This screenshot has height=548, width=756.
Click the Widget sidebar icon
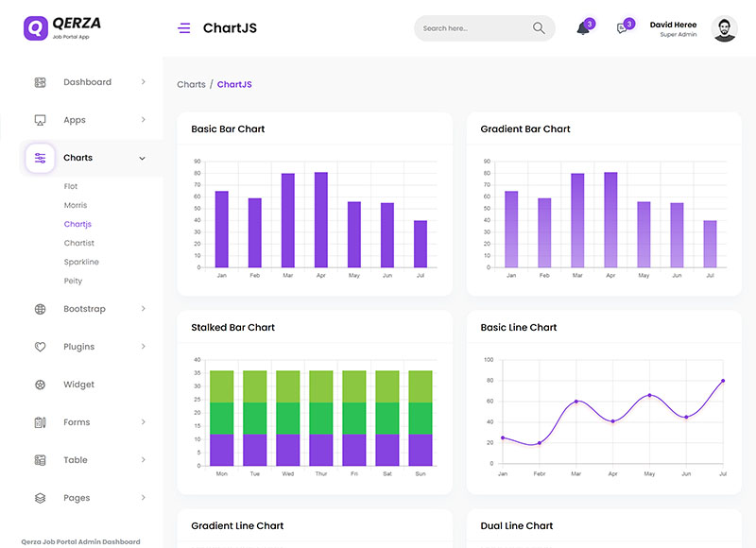point(40,385)
